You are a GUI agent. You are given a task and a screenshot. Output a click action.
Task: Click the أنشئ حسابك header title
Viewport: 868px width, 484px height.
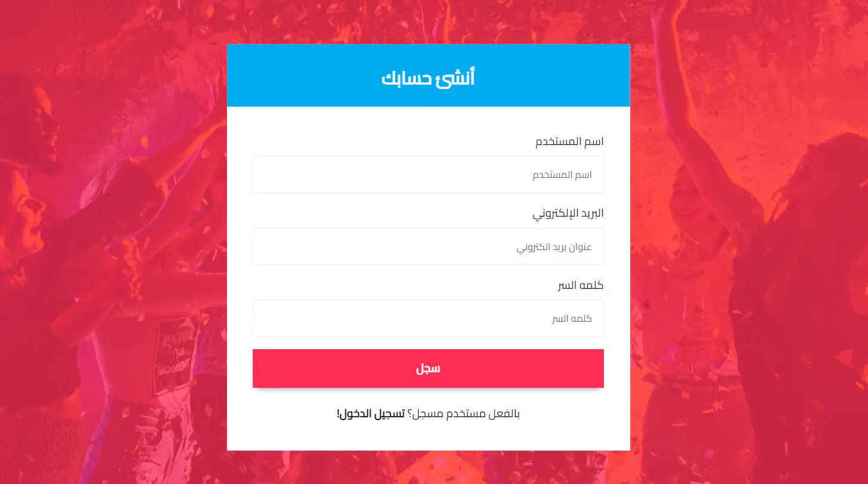tap(428, 78)
